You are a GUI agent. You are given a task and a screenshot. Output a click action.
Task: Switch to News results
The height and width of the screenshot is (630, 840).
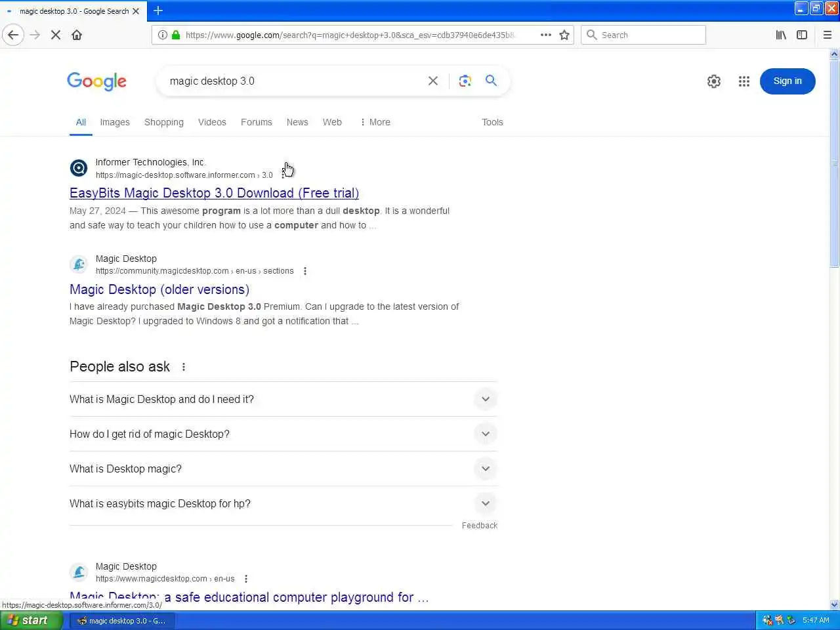click(x=297, y=122)
